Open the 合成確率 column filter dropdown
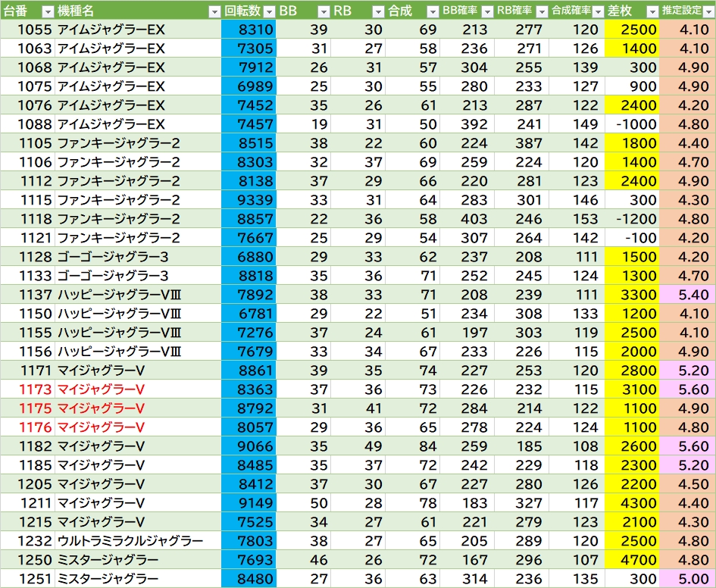 (x=597, y=12)
